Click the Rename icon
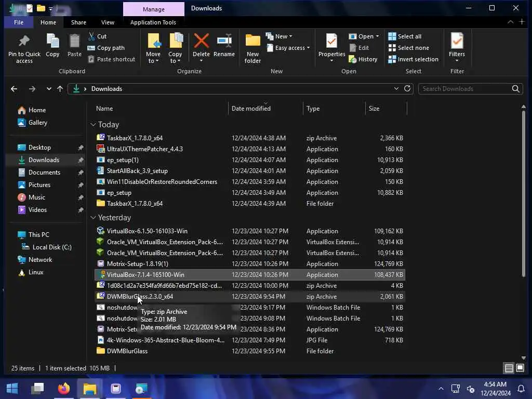This screenshot has height=399, width=532. pos(224,41)
